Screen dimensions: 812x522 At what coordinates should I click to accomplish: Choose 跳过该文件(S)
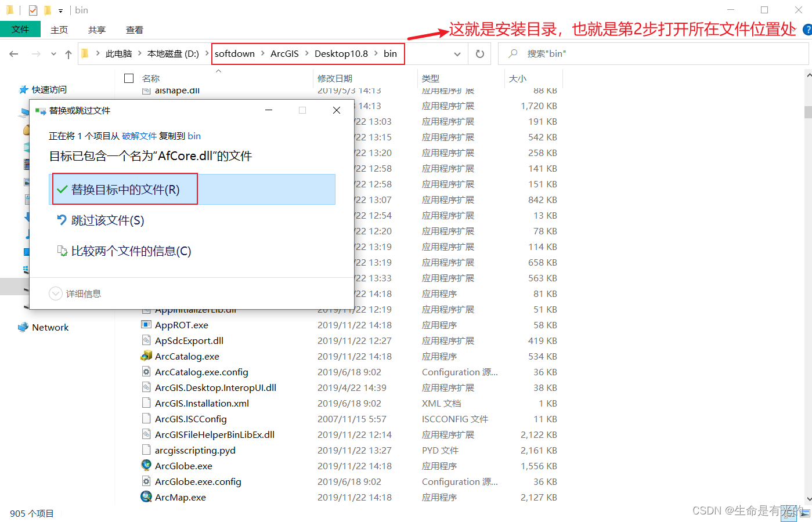[x=192, y=220]
